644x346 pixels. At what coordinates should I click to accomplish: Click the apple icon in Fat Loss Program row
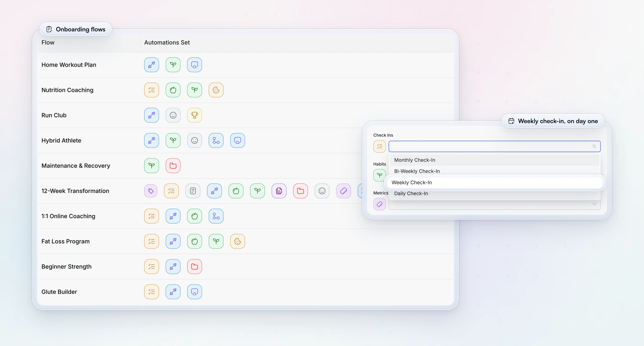click(x=194, y=241)
